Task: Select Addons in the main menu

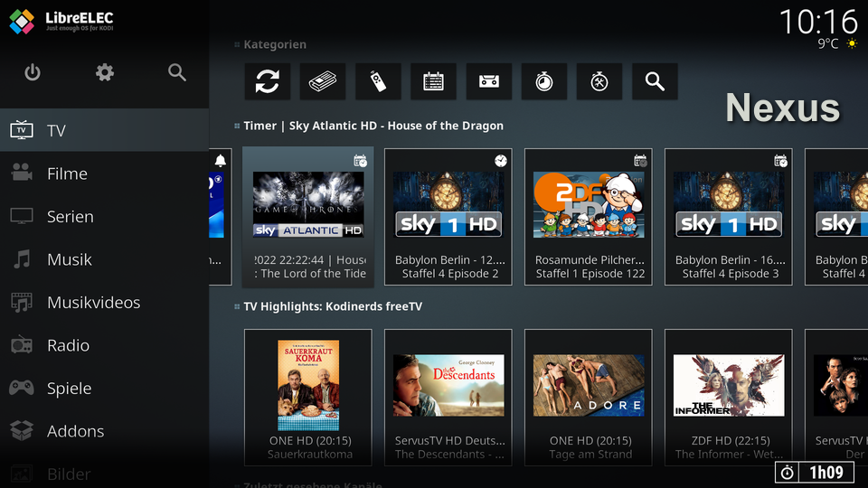Action: (x=105, y=431)
